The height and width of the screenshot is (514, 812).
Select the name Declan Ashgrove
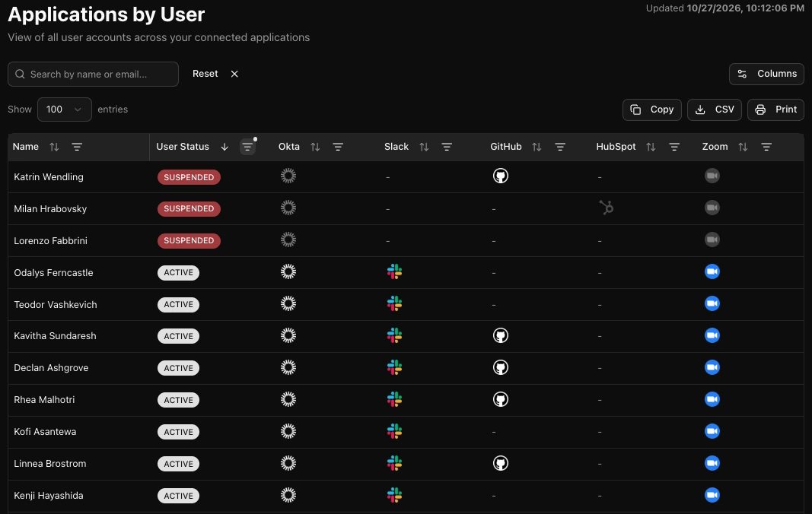click(51, 368)
